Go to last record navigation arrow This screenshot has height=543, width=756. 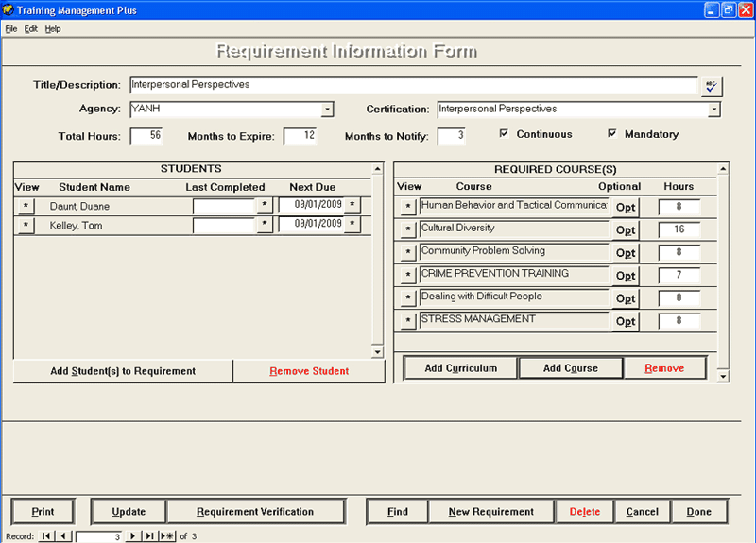pos(149,536)
